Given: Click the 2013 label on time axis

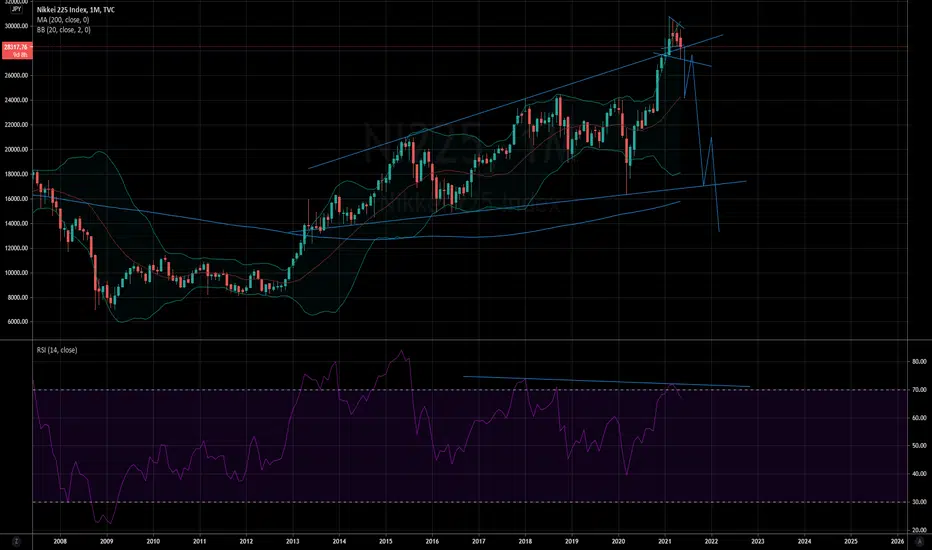Looking at the screenshot, I should [x=292, y=542].
